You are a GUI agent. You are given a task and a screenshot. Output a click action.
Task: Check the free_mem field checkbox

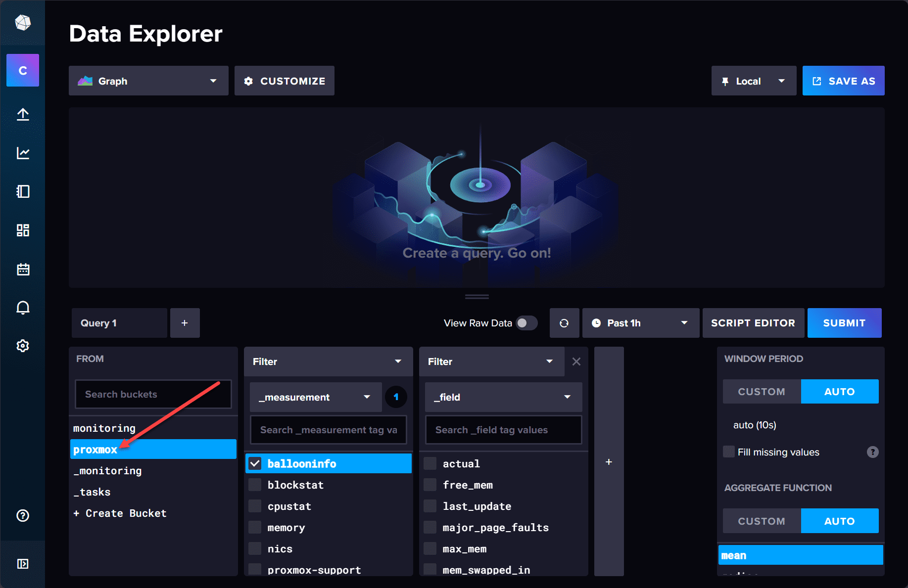tap(430, 485)
